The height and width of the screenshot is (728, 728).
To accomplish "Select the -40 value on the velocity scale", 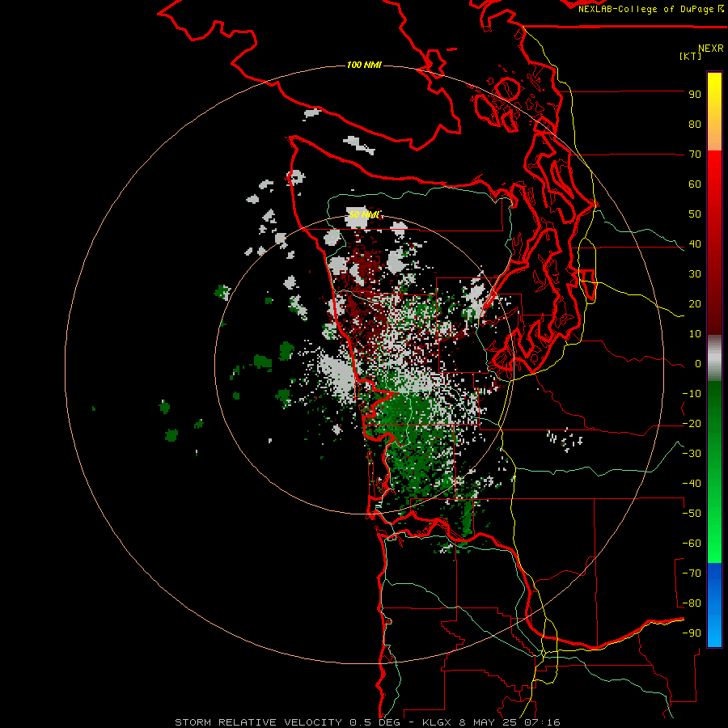I will click(x=692, y=484).
